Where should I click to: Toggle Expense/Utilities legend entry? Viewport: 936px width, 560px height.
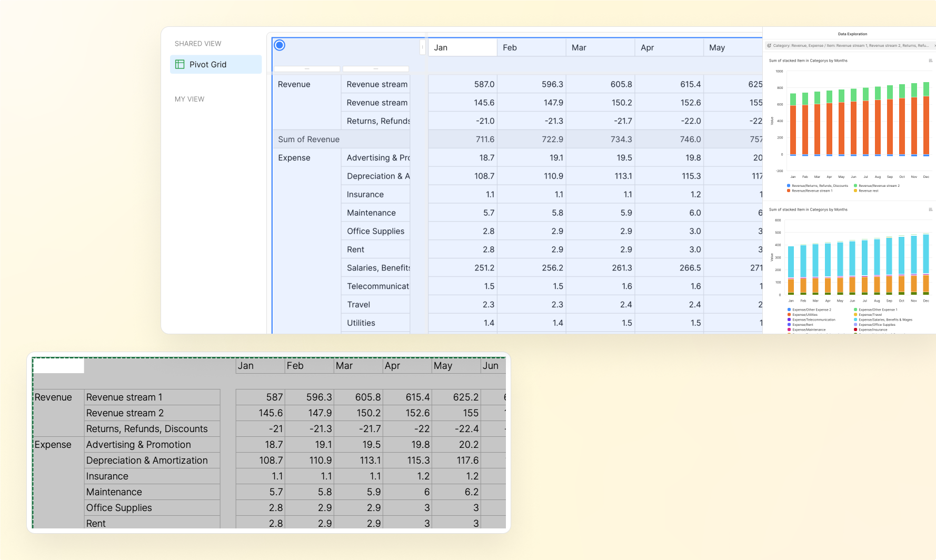tap(802, 315)
